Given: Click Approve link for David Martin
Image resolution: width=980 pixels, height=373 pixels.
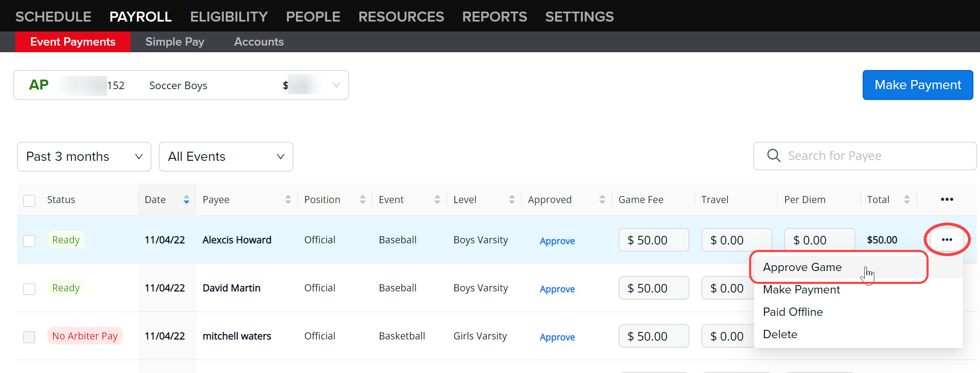Looking at the screenshot, I should click(557, 289).
